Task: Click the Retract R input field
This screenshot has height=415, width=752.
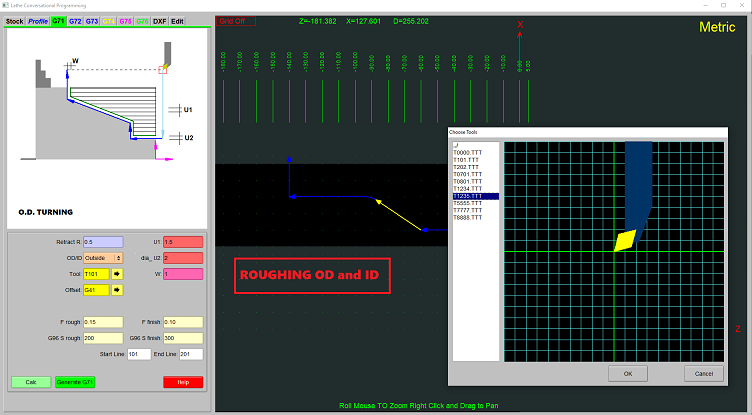Action: pyautogui.click(x=103, y=241)
